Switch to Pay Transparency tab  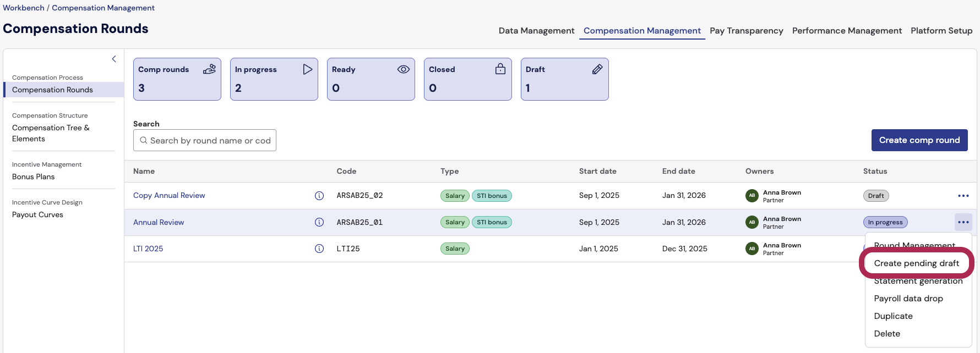(746, 31)
